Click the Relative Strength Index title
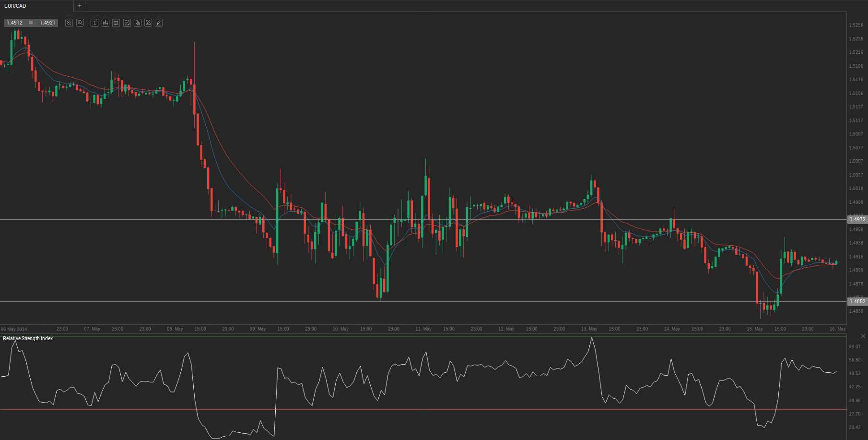 click(x=28, y=338)
